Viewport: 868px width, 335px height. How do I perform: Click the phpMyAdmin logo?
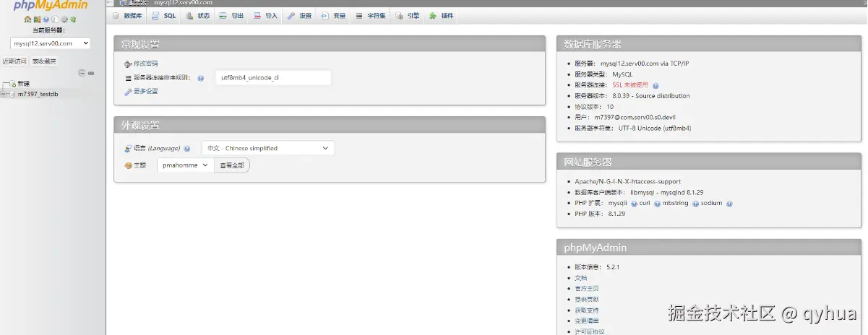tap(51, 5)
